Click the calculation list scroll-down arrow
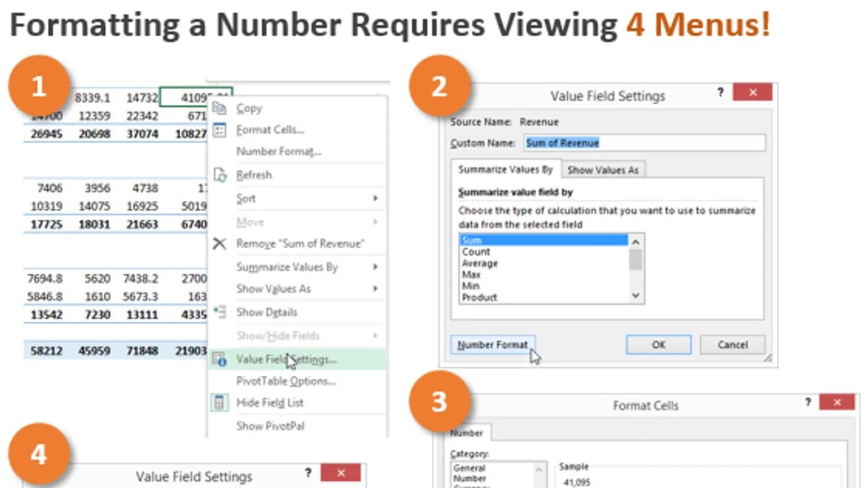 tap(636, 295)
